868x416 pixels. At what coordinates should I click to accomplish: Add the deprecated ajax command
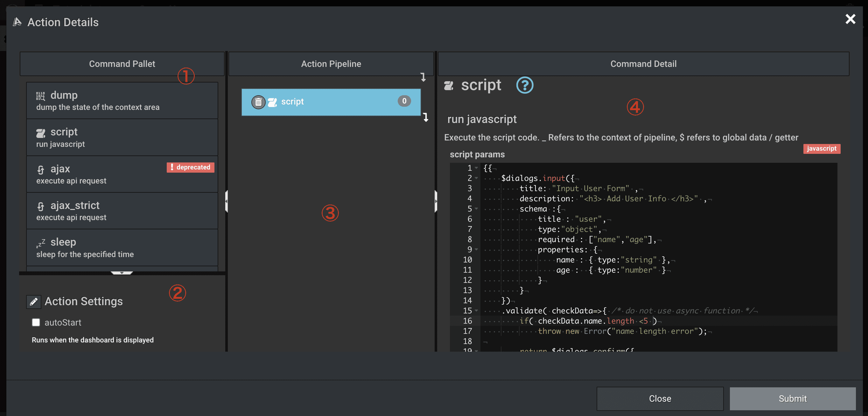122,174
